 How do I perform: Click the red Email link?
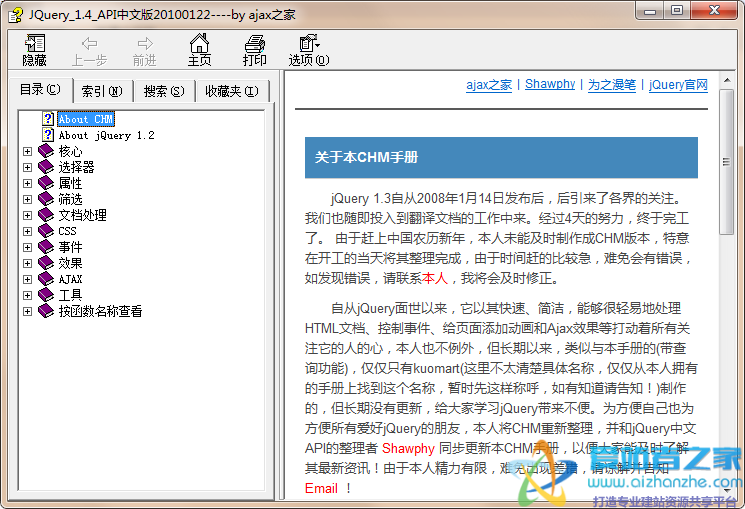tap(321, 488)
